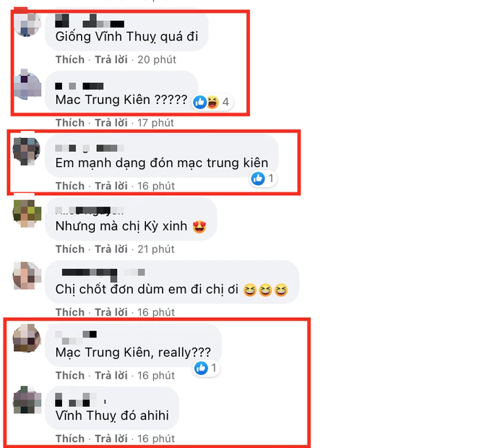The image size is (477, 448).
Task: Click thumbs-up icon on "Em mạnh dạng đón" comment
Action: click(x=258, y=178)
